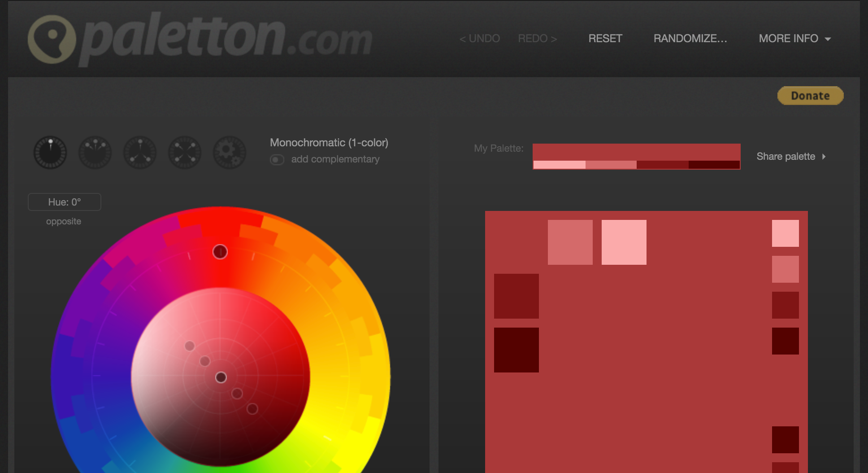
Task: Open the Freestyle scheme gear icon
Action: click(x=230, y=153)
